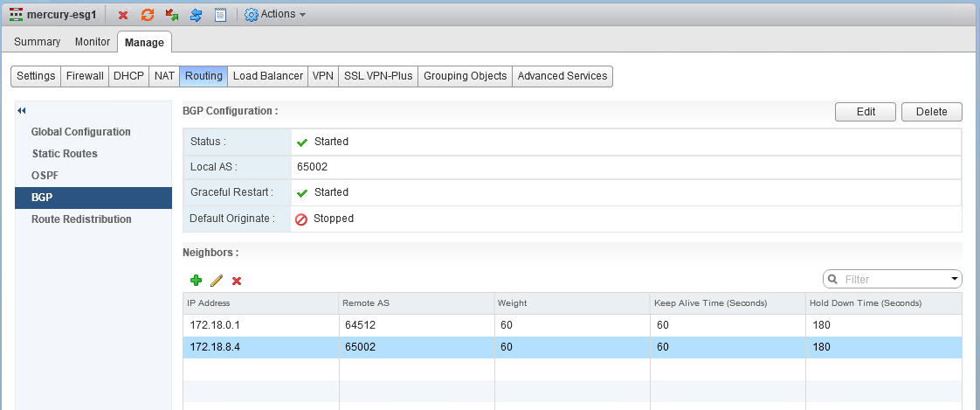Add a new BGP neighbor with green plus
Screen dimensions: 980x410
click(x=196, y=281)
